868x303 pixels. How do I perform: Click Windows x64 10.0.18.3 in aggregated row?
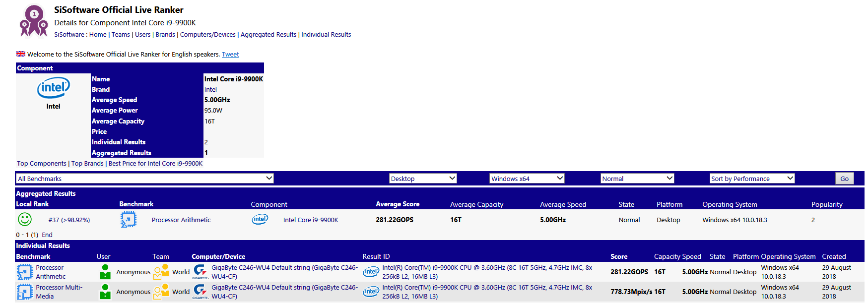734,220
